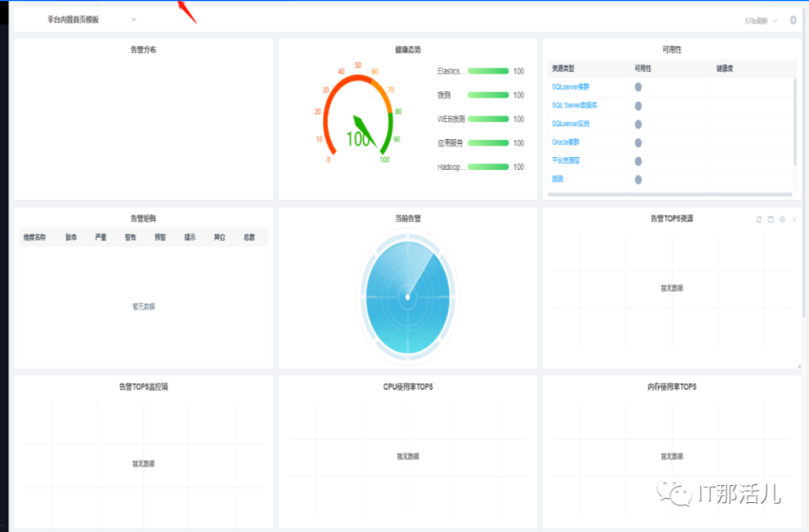
Task: Open the 平台内置首页模板 template dropdown
Action: 92,19
